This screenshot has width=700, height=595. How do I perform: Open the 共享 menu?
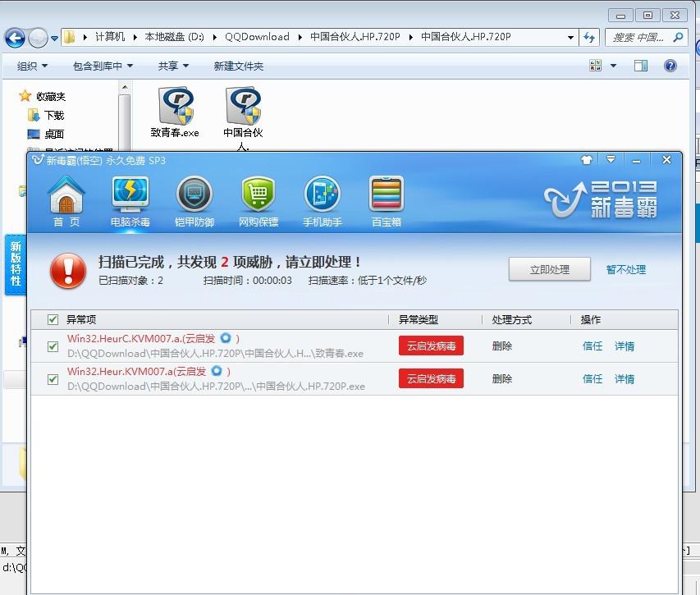coord(173,66)
